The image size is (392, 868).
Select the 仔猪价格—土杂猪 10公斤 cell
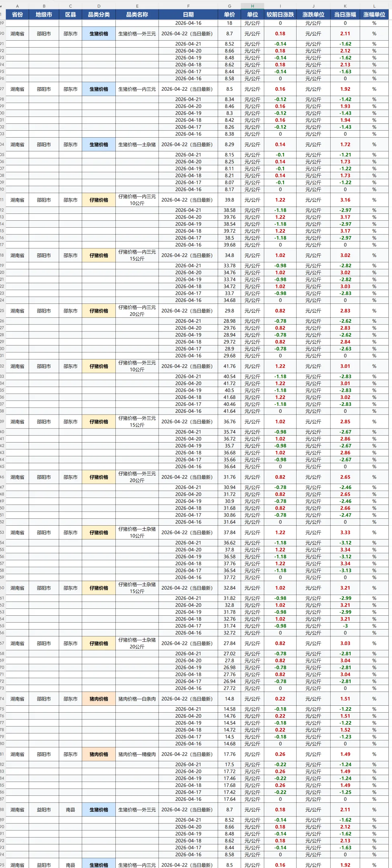pos(137,533)
